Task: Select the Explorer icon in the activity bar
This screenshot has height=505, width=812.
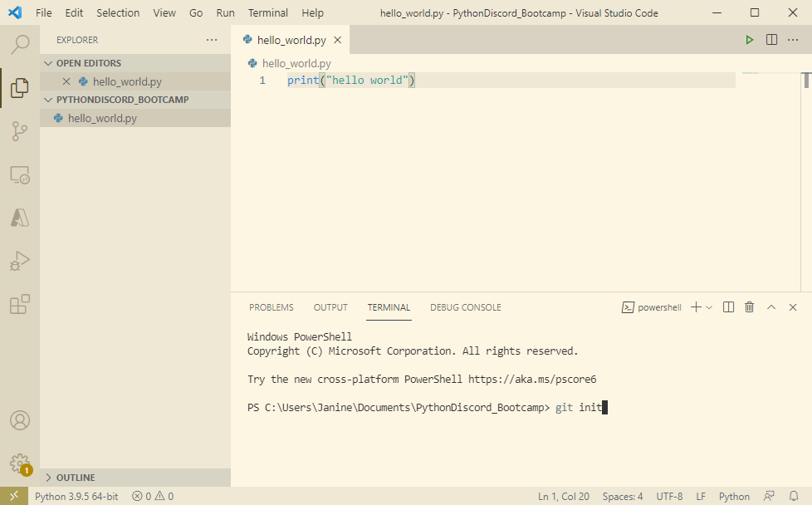Action: [20, 88]
